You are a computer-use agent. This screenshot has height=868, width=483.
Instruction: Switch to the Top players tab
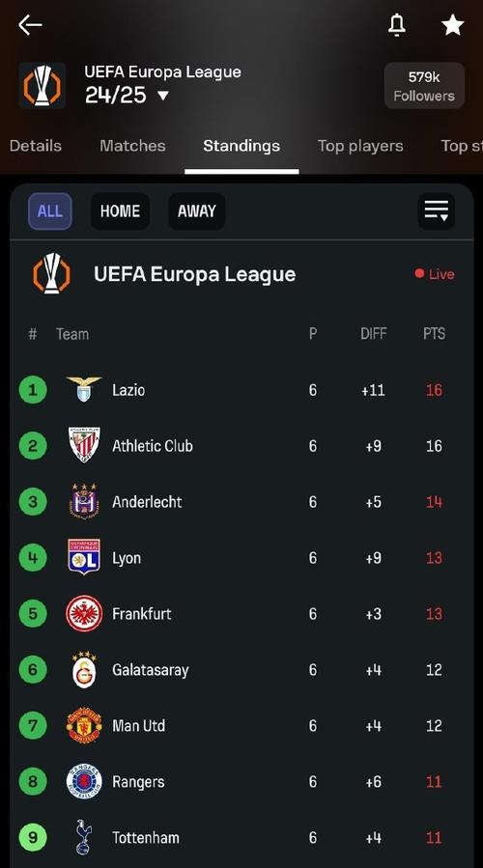[x=360, y=146]
